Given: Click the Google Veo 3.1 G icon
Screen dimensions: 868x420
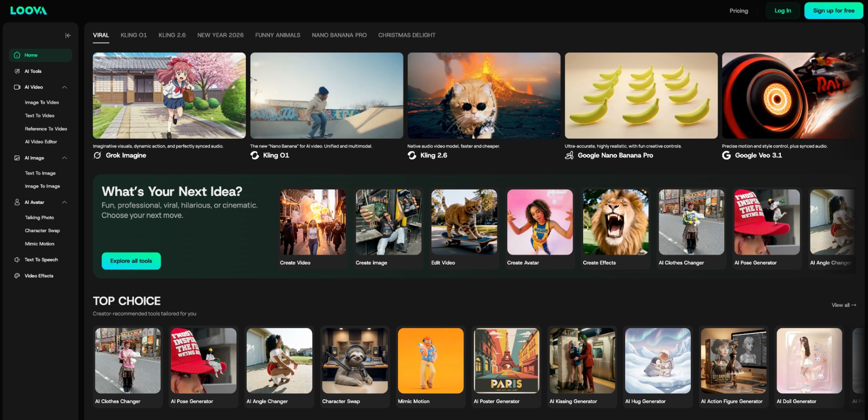Looking at the screenshot, I should tap(726, 156).
